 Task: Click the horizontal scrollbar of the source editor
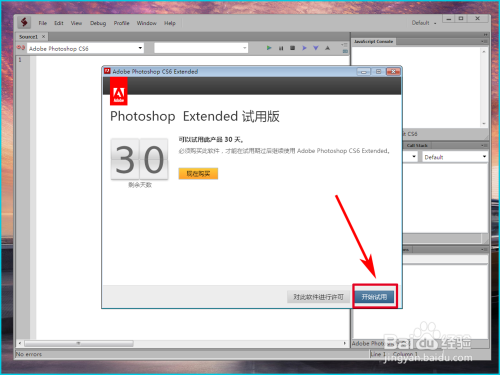click(182, 343)
